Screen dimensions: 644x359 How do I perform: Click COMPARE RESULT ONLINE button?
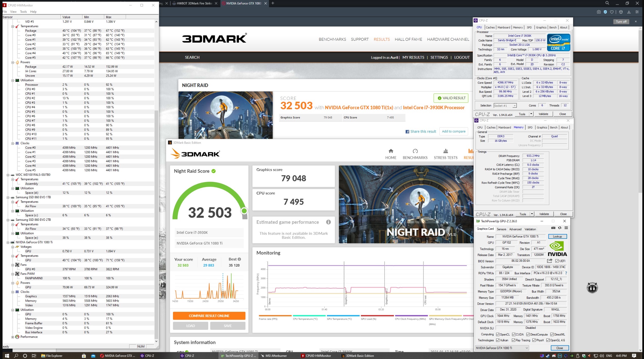click(x=209, y=316)
